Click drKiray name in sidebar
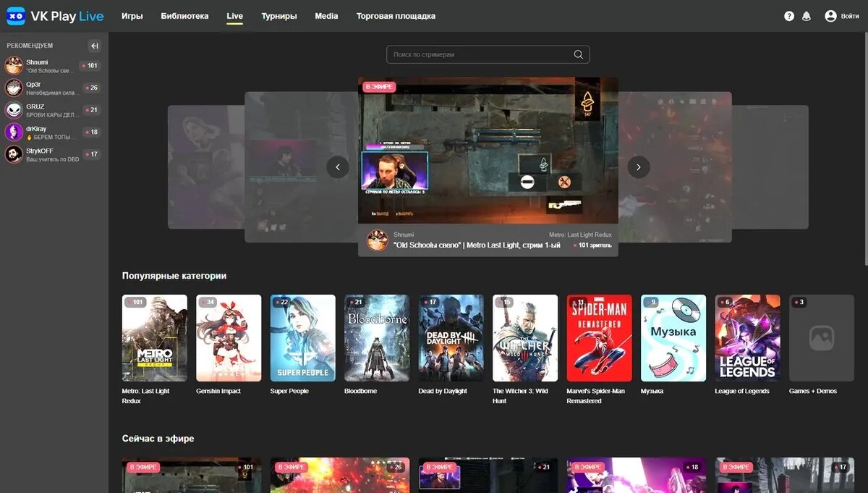The width and height of the screenshot is (868, 493). point(36,128)
